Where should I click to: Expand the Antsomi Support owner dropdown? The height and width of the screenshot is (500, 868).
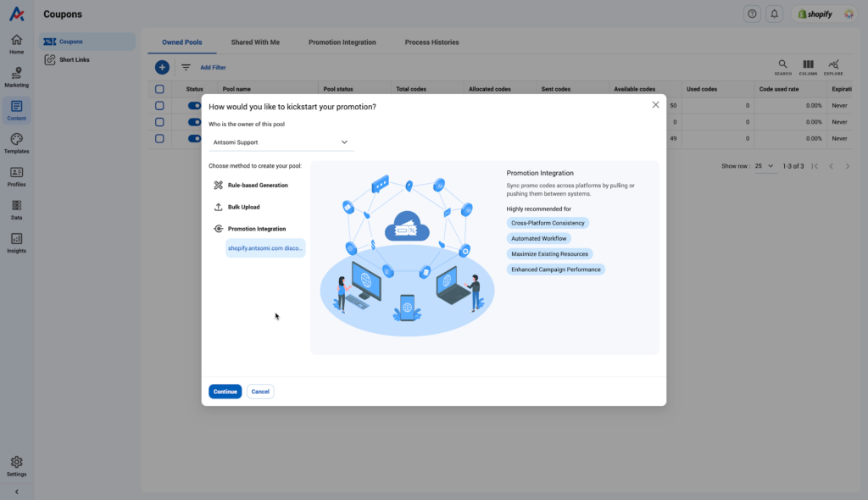coord(281,142)
